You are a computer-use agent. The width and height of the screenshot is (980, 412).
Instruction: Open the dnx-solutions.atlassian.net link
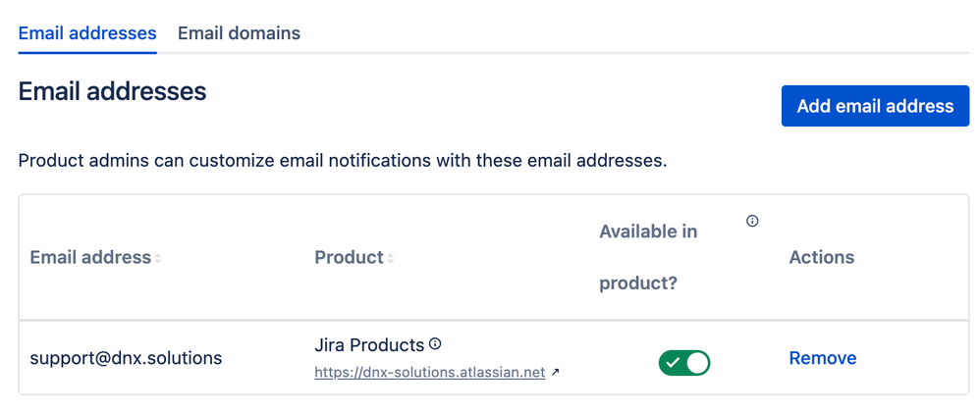click(429, 373)
